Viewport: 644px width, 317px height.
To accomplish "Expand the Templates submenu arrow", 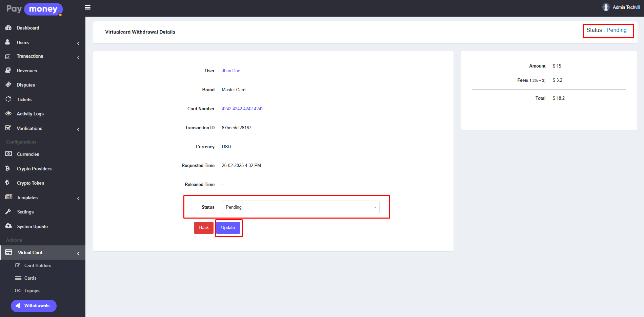I will pyautogui.click(x=78, y=199).
